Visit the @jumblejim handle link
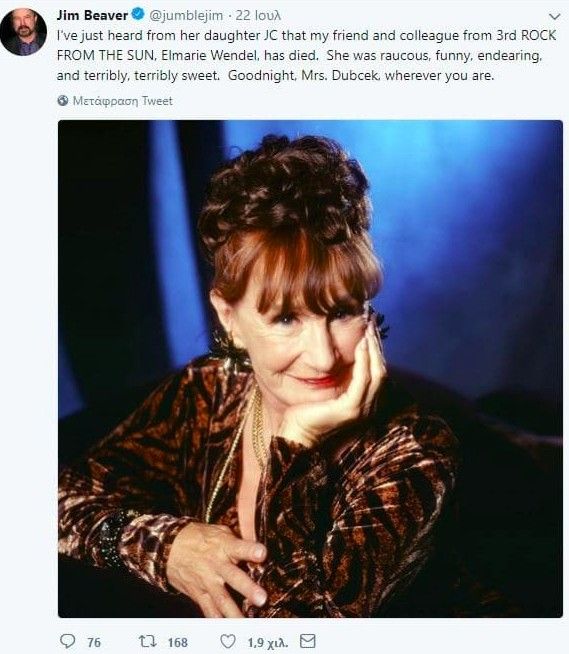 pos(186,15)
